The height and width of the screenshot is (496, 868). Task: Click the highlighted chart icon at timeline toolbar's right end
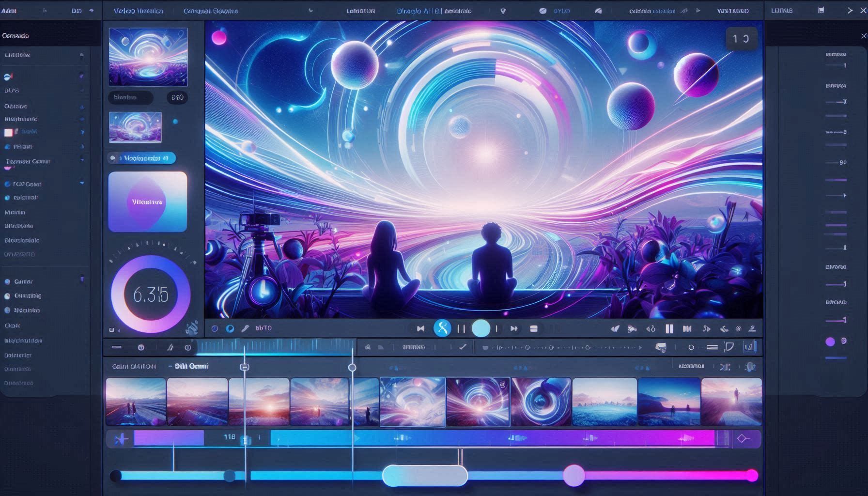[749, 347]
